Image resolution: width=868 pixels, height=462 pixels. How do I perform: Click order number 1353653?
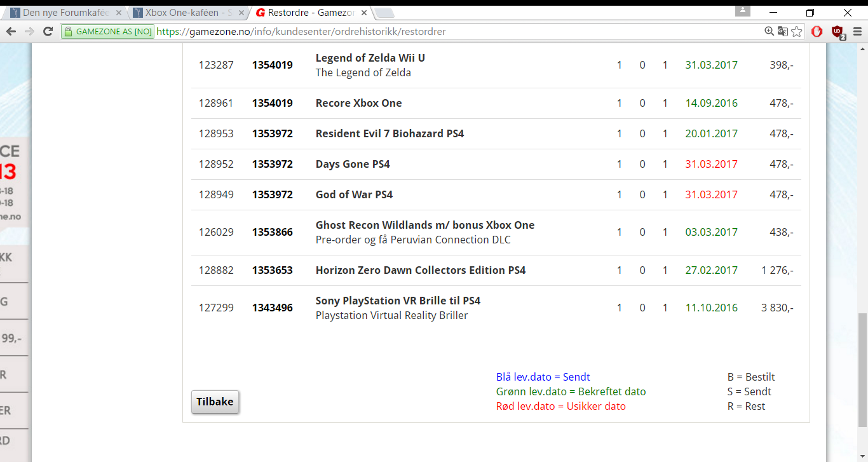point(273,270)
